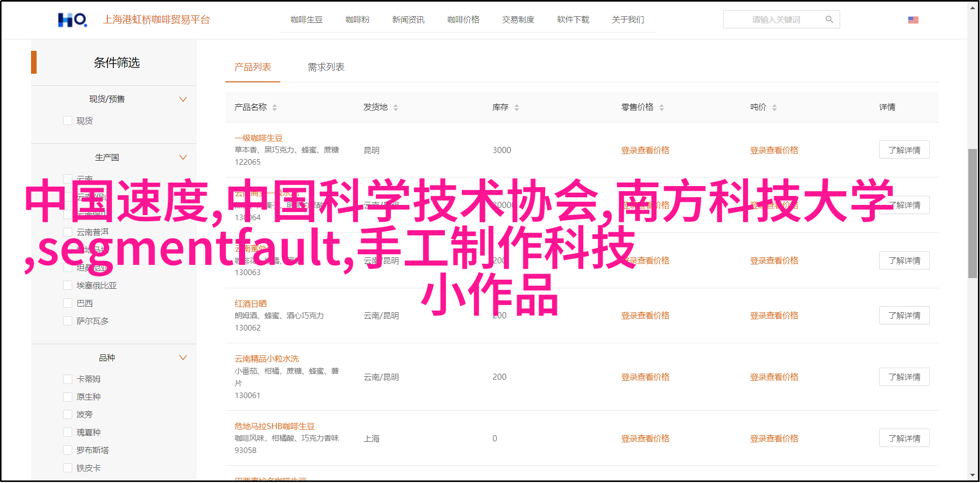Click 登录查看价格 retail price for 红酒日晒
The height and width of the screenshot is (483, 980).
645,315
